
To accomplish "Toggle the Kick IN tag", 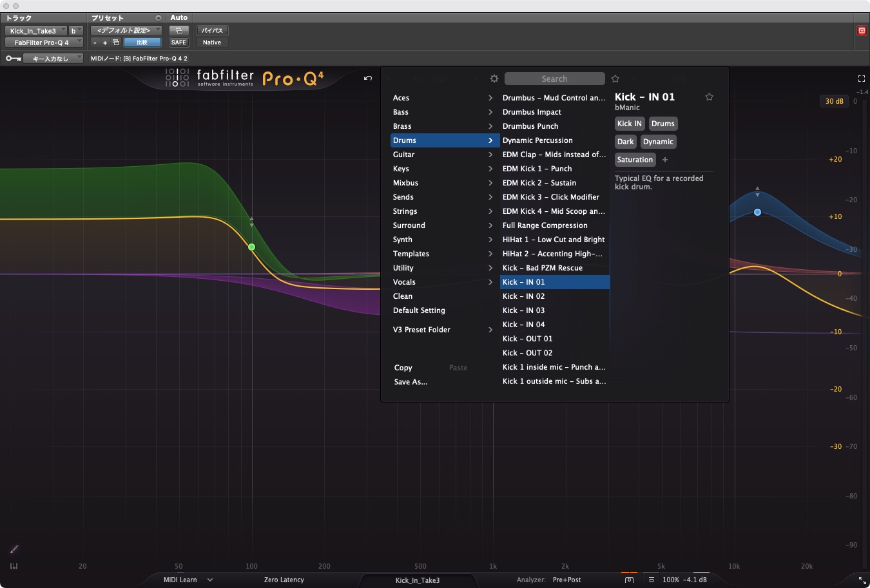I will pyautogui.click(x=630, y=124).
